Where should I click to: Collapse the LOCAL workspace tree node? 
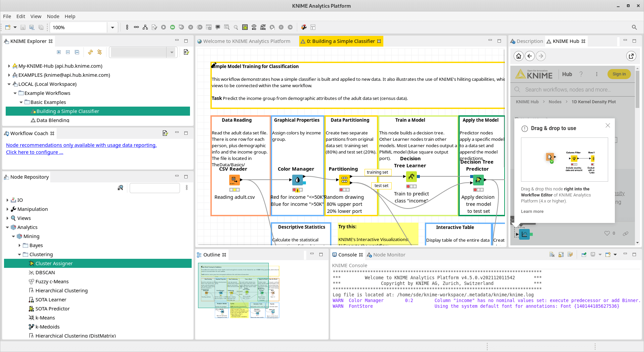pyautogui.click(x=9, y=84)
